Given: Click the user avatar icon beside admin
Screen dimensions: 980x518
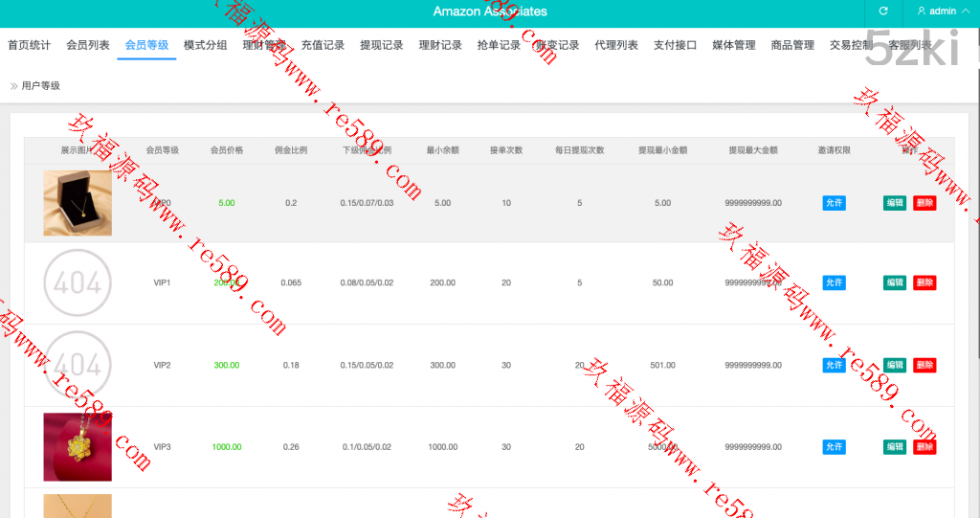Looking at the screenshot, I should (x=922, y=11).
